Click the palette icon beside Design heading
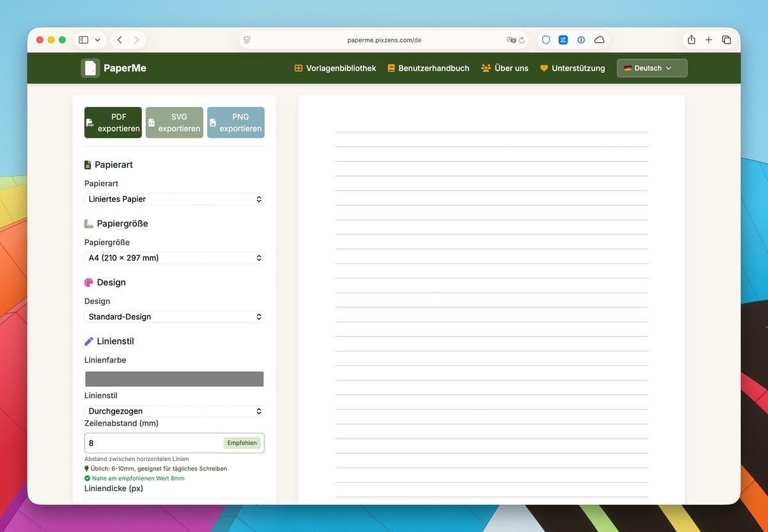The width and height of the screenshot is (768, 532). (89, 282)
